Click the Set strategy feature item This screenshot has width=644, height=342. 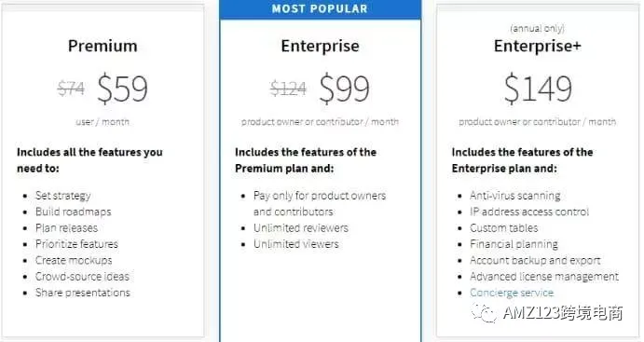pos(62,196)
